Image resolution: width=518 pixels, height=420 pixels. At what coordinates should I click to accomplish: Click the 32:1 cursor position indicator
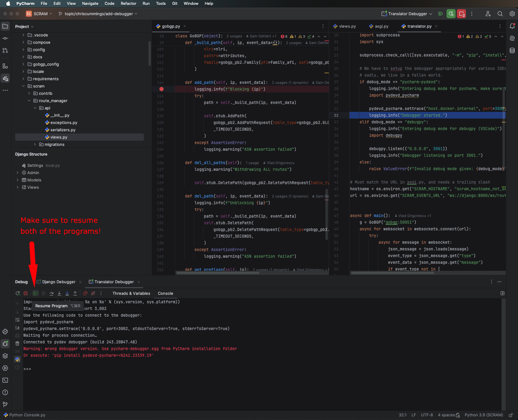[x=402, y=415]
